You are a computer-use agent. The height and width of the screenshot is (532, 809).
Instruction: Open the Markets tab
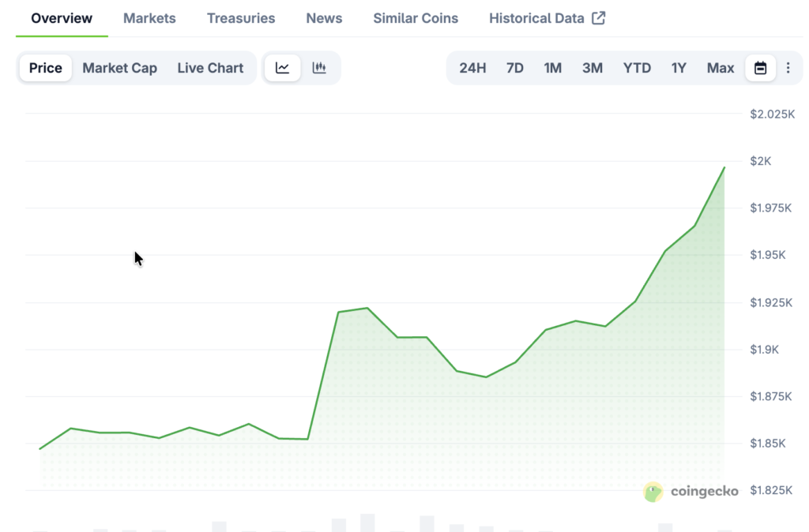tap(149, 18)
